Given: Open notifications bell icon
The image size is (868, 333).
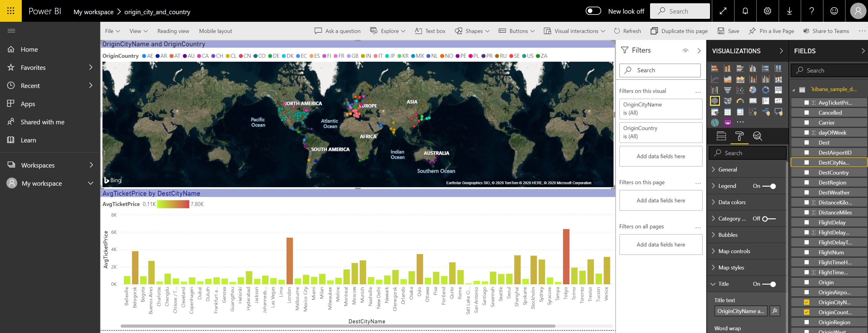Looking at the screenshot, I should [x=745, y=11].
